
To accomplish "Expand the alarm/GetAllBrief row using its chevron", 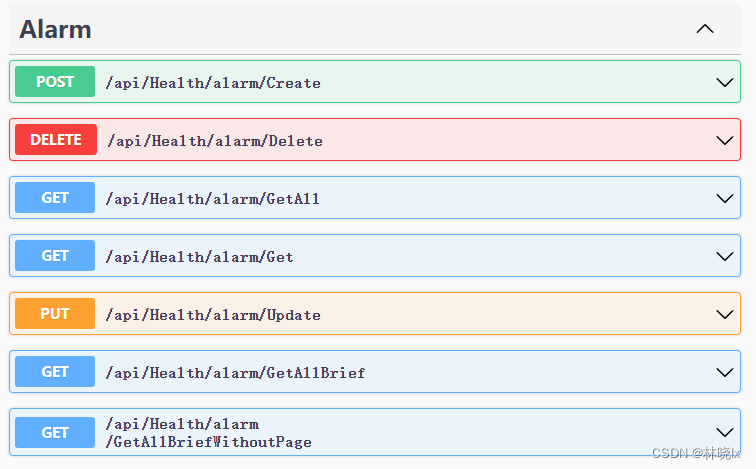I will point(725,372).
